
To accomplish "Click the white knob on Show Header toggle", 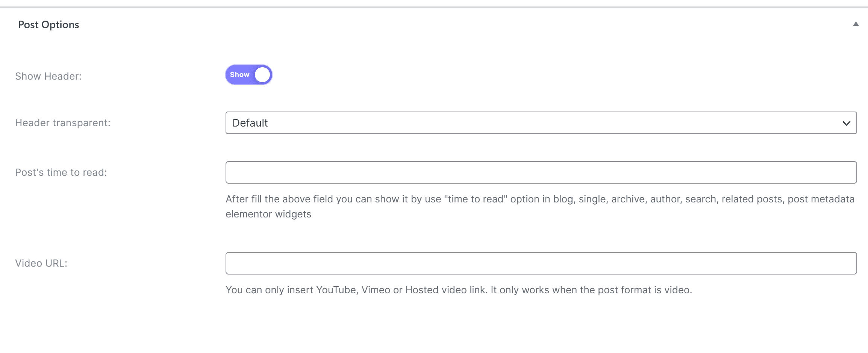I will point(262,75).
